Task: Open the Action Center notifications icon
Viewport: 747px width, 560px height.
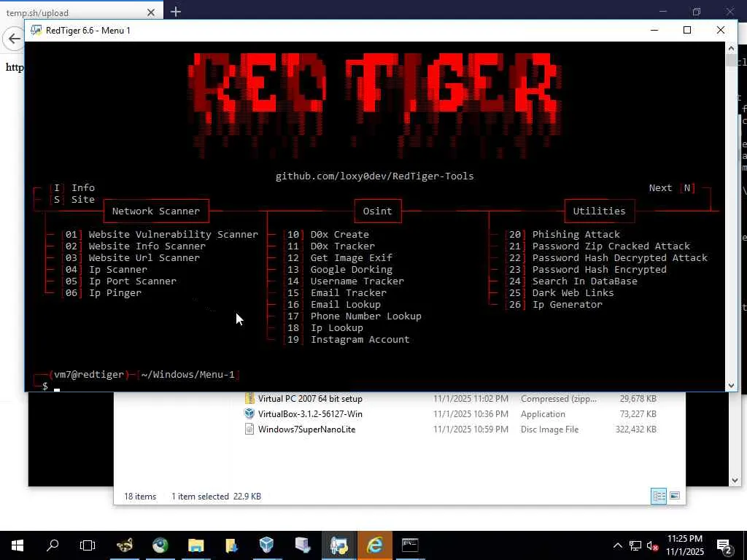Action: click(x=724, y=545)
